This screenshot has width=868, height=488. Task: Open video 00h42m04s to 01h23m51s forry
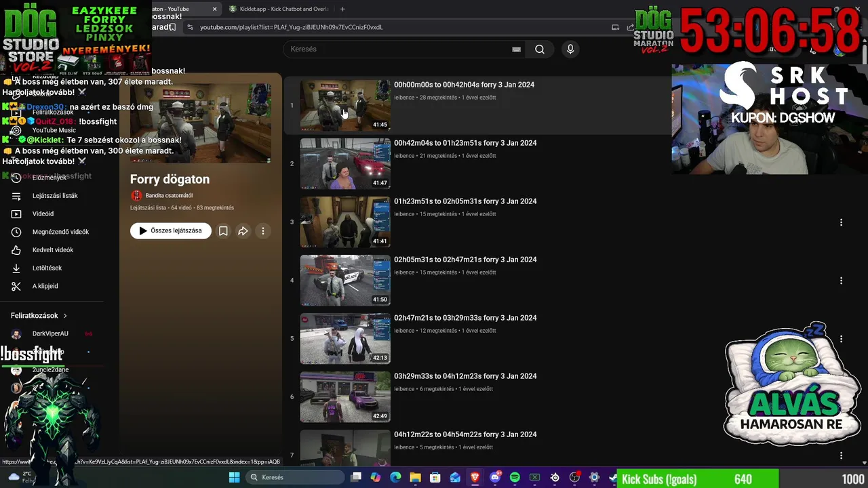pos(465,143)
